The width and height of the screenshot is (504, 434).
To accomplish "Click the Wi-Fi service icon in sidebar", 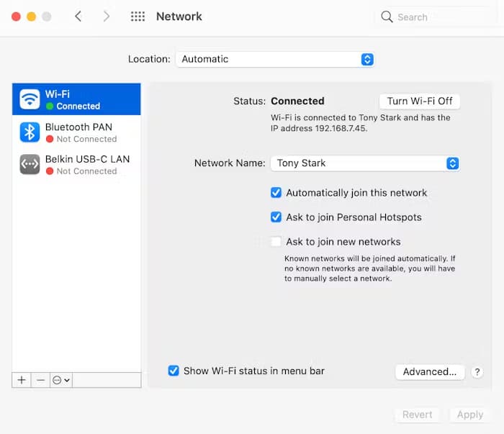I will tap(30, 99).
